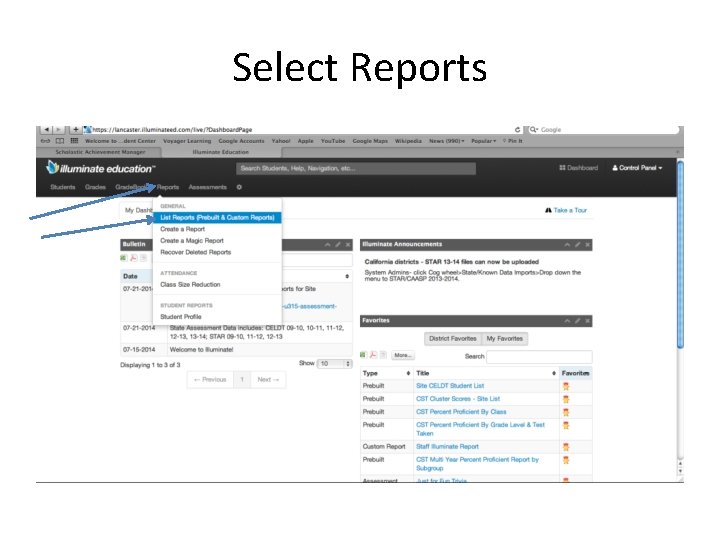Open the Staff Illuminate Report link

point(447,447)
